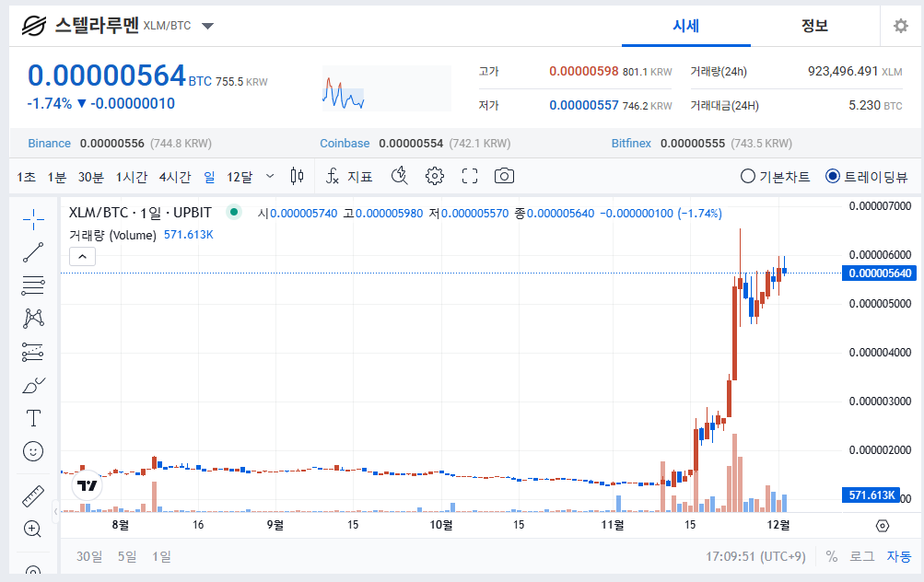The width and height of the screenshot is (924, 582).
Task: Click the green market status dot
Action: [234, 212]
